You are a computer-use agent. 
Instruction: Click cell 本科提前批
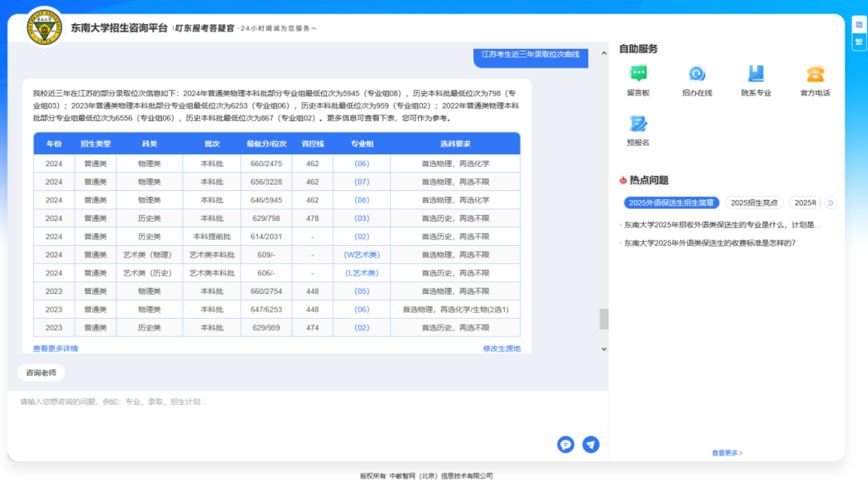[x=211, y=237]
